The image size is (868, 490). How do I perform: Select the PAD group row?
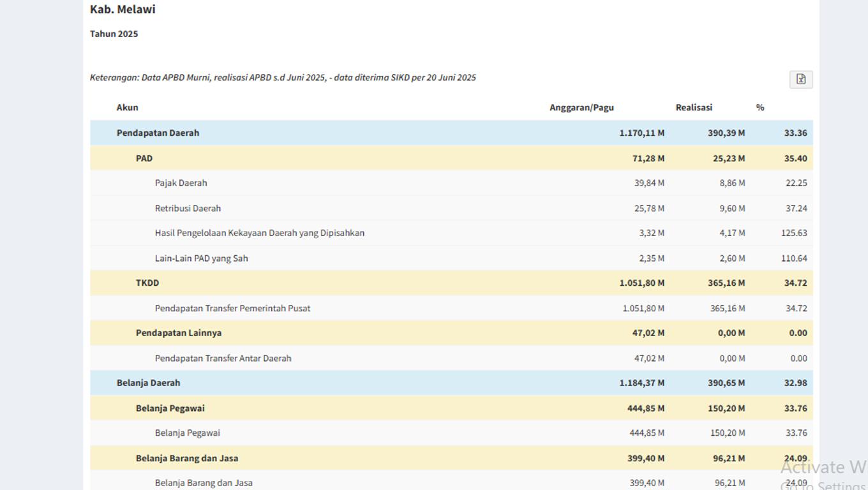coord(144,158)
